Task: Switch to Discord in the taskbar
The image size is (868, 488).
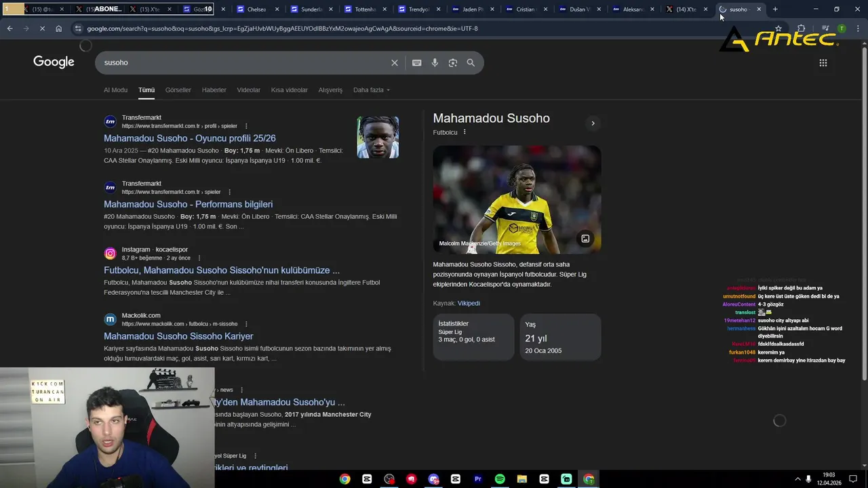Action: [433, 479]
